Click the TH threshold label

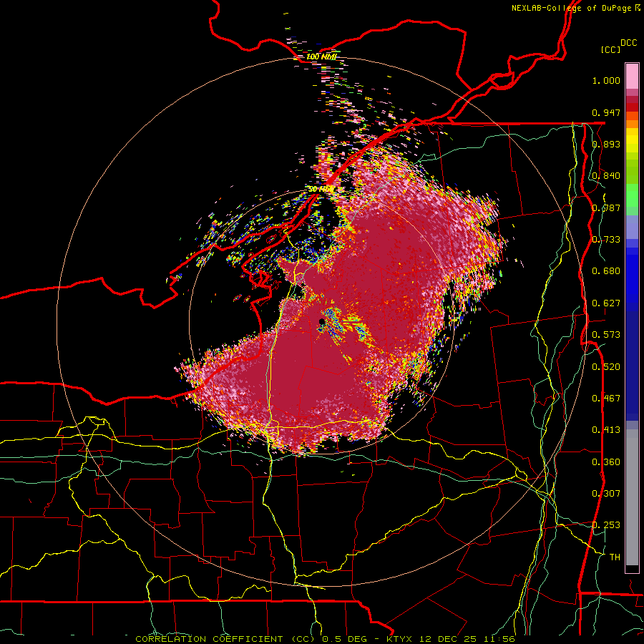pos(615,557)
